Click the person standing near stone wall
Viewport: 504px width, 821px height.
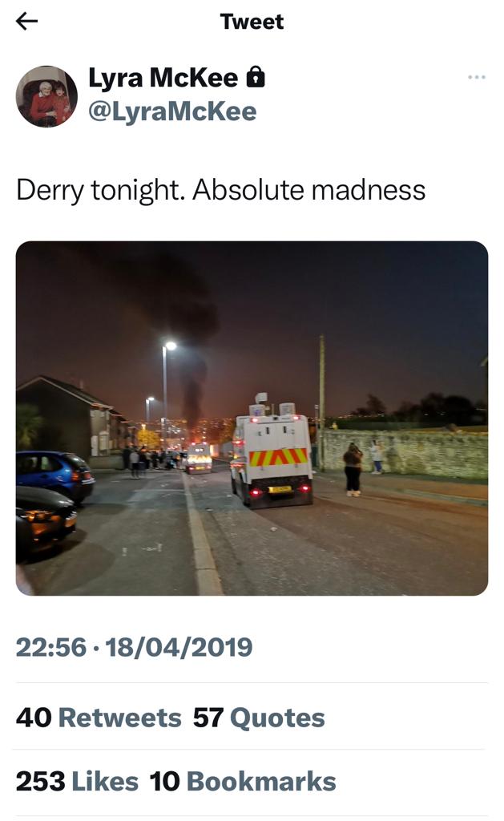[353, 469]
